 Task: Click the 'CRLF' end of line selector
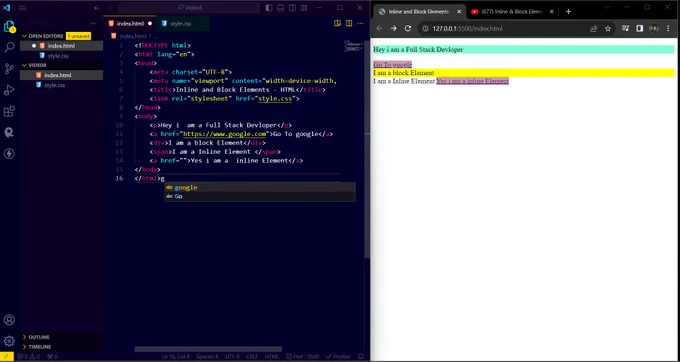[x=252, y=356]
